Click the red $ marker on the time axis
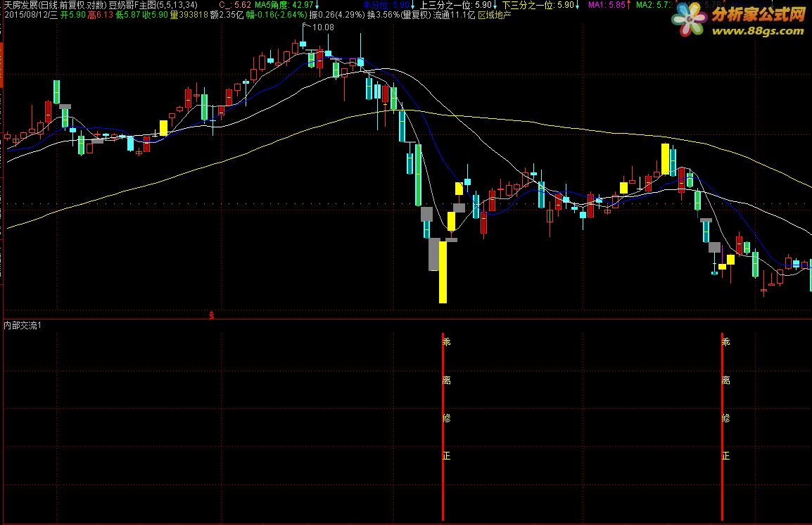The image size is (812, 525). pyautogui.click(x=211, y=315)
